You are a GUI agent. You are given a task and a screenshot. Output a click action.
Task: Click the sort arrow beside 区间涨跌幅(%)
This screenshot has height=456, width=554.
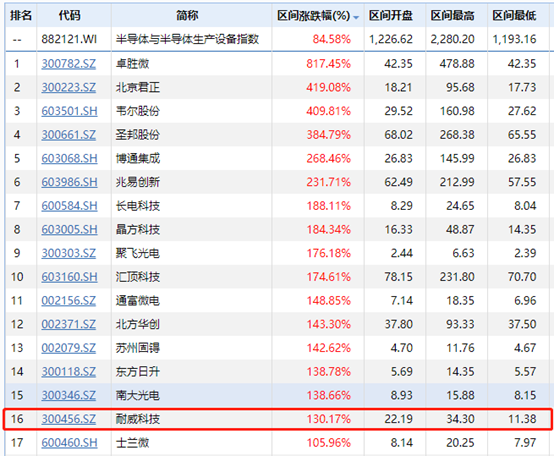click(x=356, y=17)
